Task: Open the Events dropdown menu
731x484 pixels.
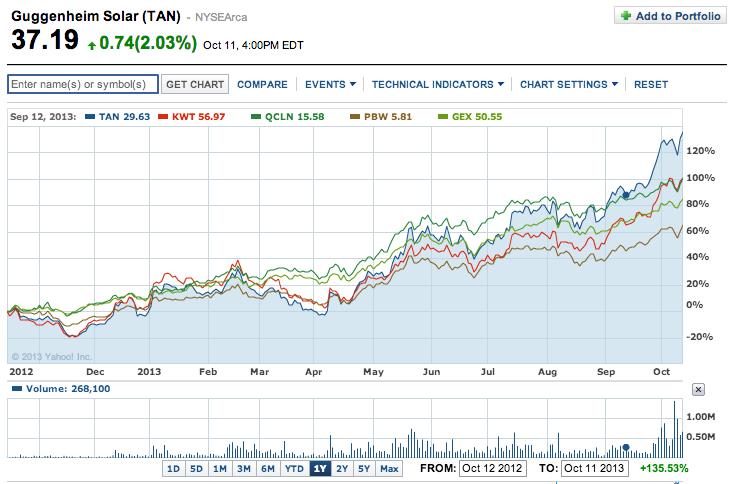Action: [x=330, y=84]
